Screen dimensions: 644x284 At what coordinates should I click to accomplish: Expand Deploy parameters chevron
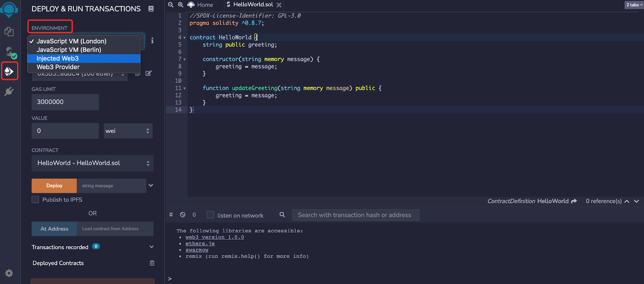151,185
